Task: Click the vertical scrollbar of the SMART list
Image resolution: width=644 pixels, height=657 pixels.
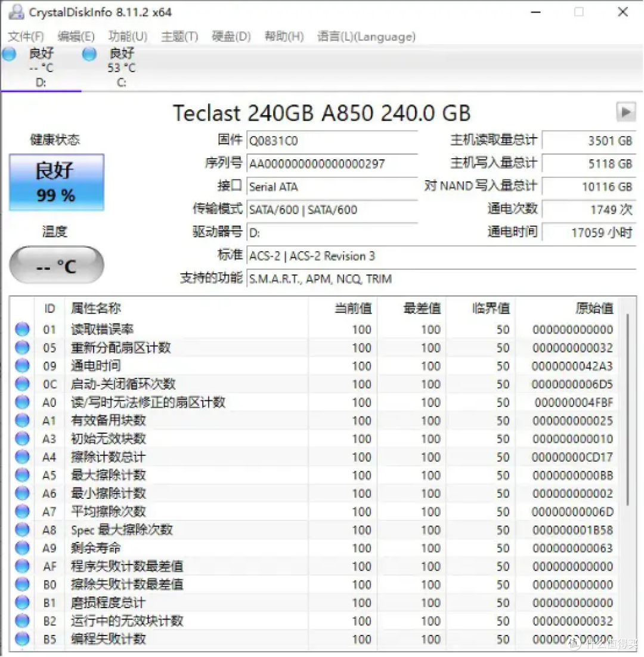Action: coord(627,410)
